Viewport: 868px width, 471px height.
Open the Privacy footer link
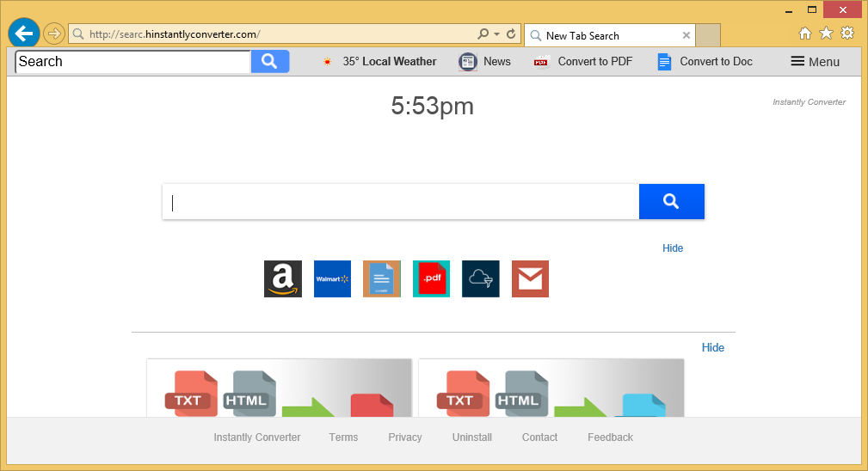coord(405,437)
